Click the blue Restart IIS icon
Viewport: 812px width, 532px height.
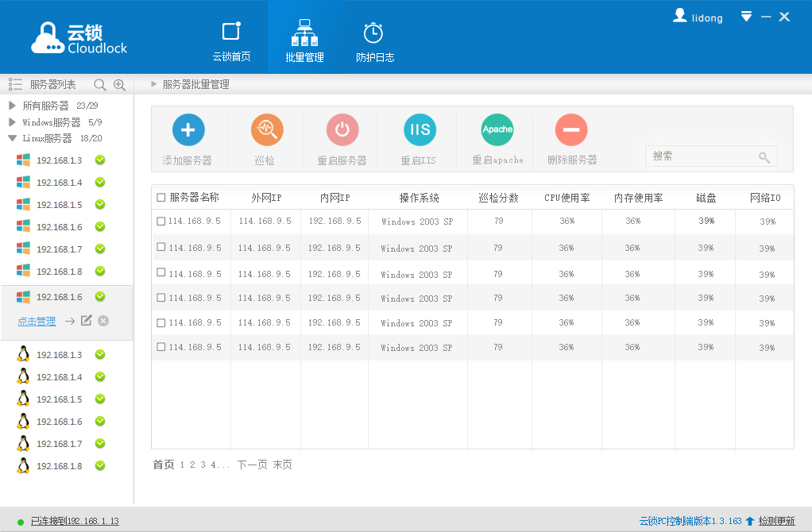tap(419, 129)
